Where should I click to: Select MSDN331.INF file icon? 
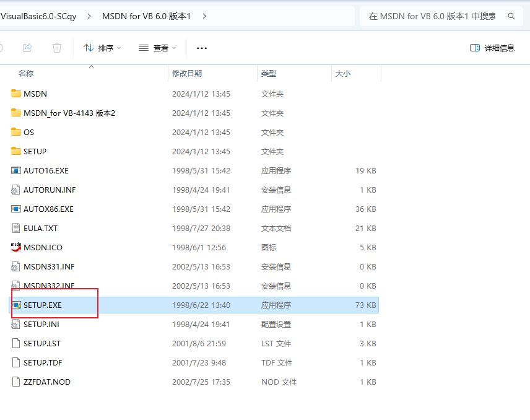(15, 266)
